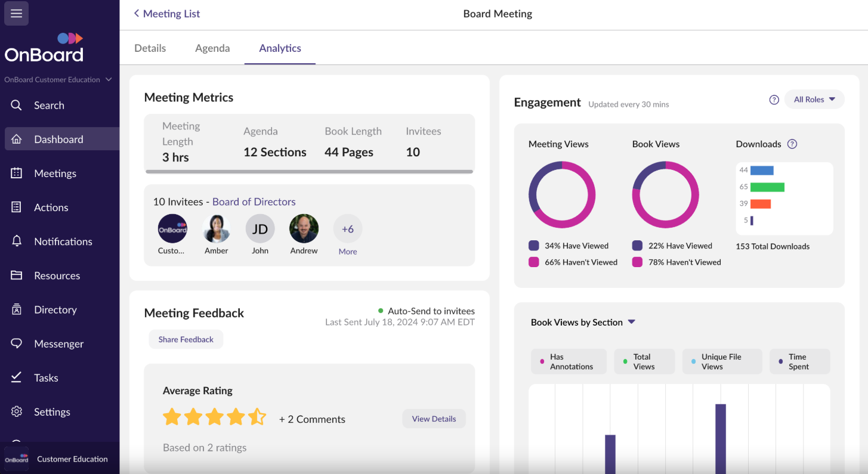Click the Downloads info icon
Screen dimensions: 868x474
tap(792, 144)
